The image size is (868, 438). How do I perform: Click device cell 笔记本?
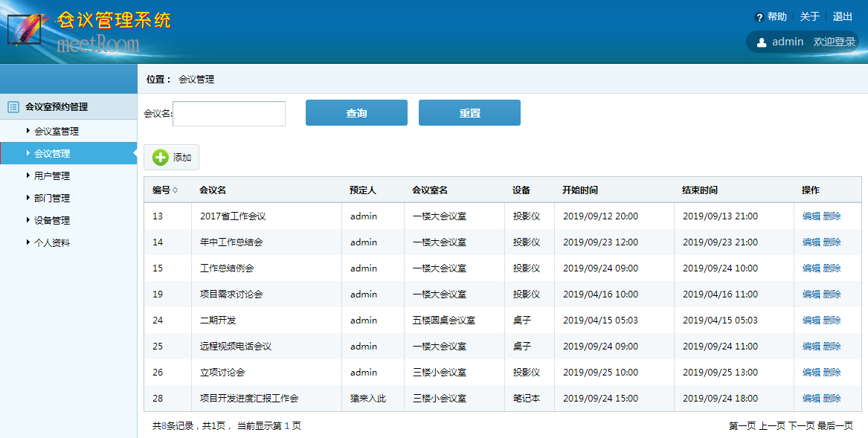[x=527, y=398]
